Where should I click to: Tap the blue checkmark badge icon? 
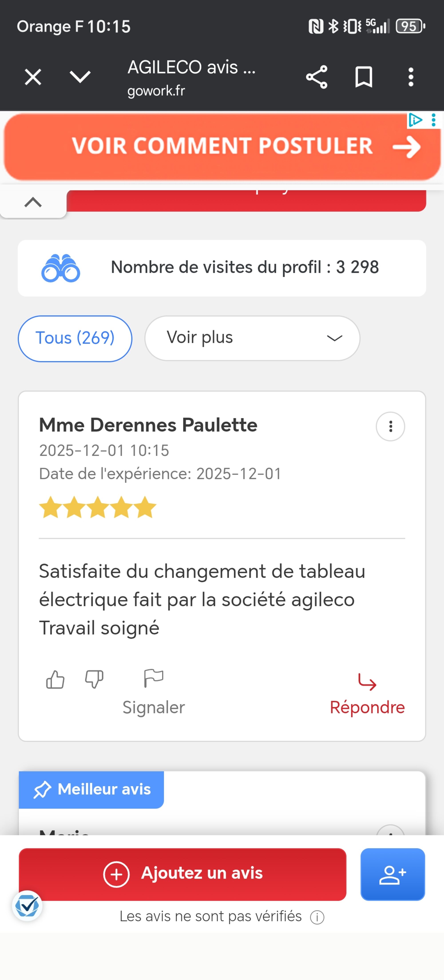coord(27,906)
